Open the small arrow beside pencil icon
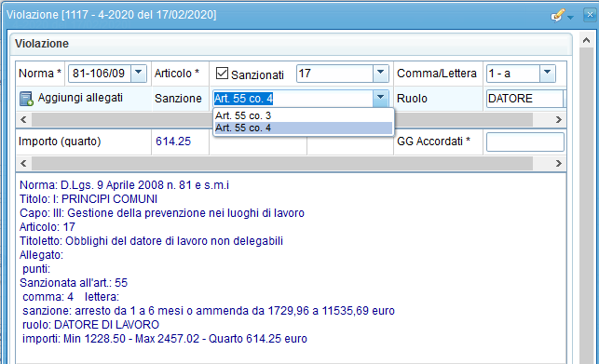The width and height of the screenshot is (599, 364). (570, 17)
